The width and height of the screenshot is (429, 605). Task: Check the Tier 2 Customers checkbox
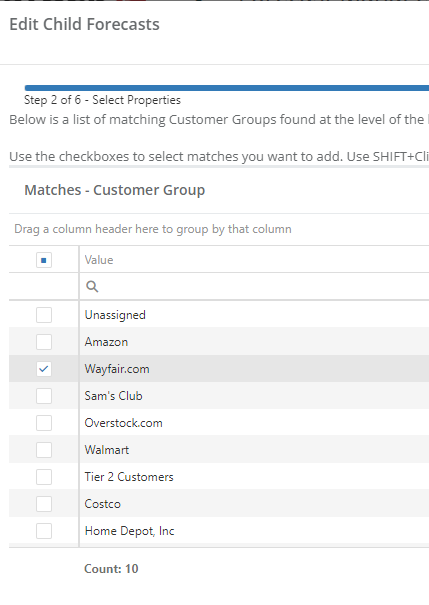pos(44,477)
